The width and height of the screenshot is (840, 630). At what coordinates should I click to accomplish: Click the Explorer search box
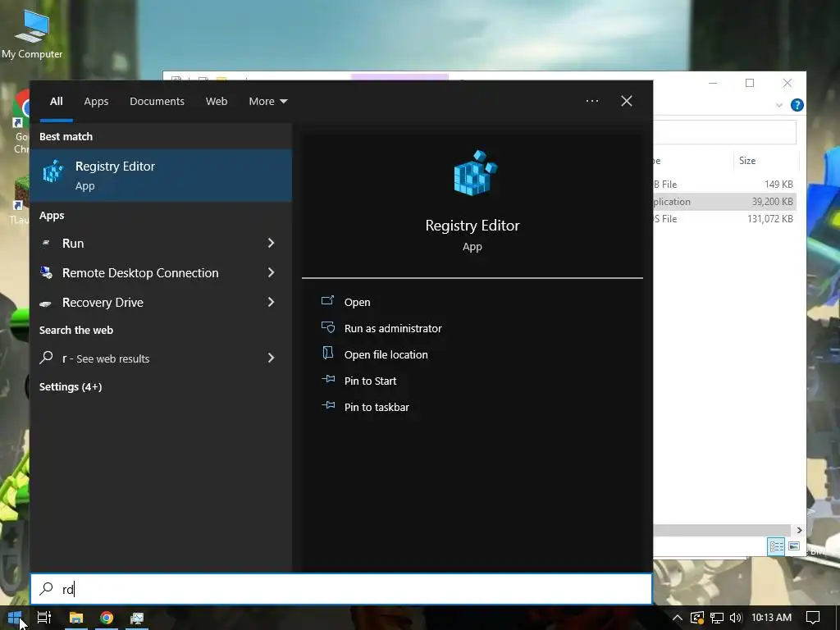724,132
